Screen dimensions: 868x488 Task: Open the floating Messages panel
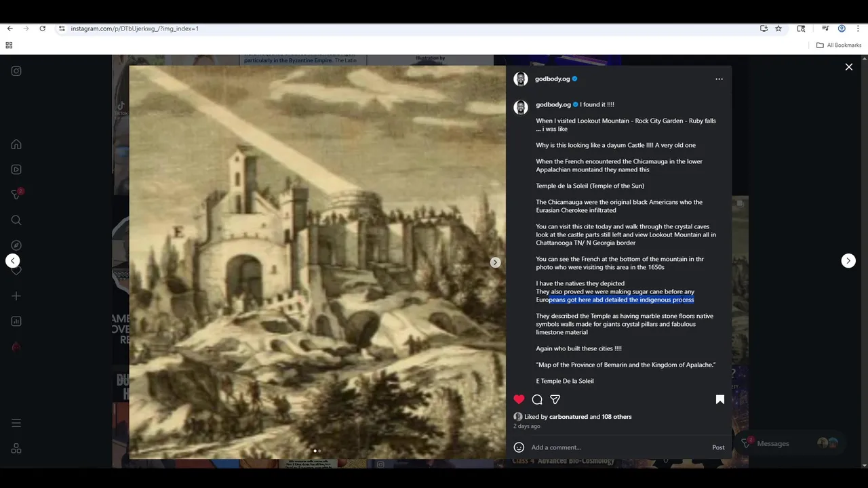790,443
